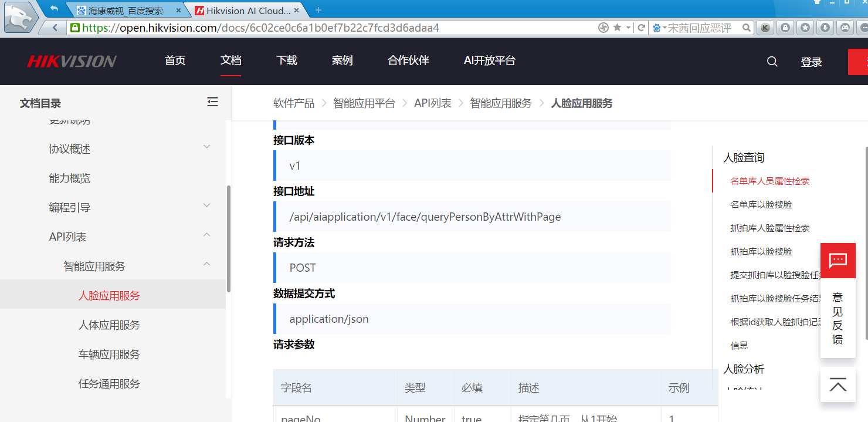Image resolution: width=868 pixels, height=422 pixels.
Task: Click the back-to-top arrow button
Action: 838,385
